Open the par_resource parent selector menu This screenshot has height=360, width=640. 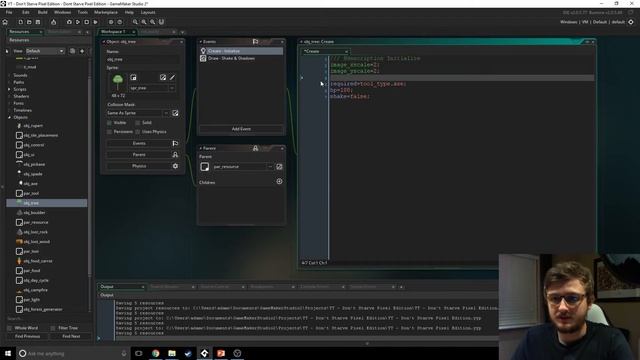(270, 167)
